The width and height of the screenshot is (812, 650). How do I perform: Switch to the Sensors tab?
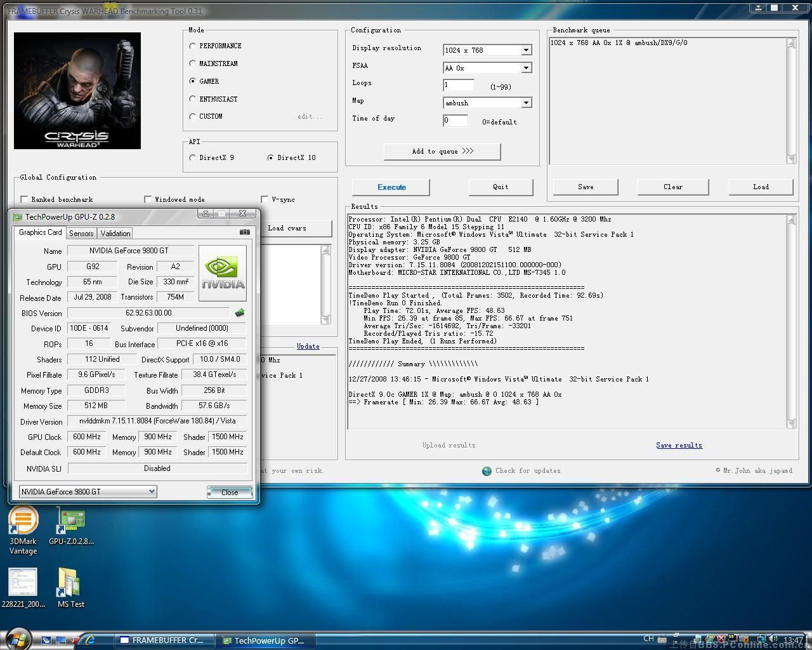coord(81,234)
